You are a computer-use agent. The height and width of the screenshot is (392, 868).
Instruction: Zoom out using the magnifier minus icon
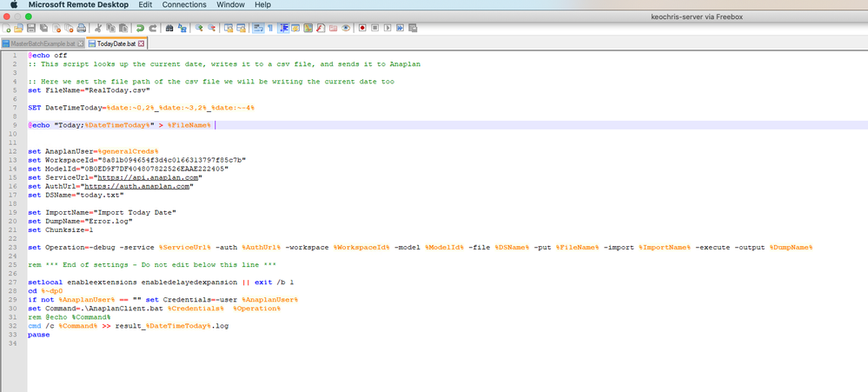coord(211,28)
